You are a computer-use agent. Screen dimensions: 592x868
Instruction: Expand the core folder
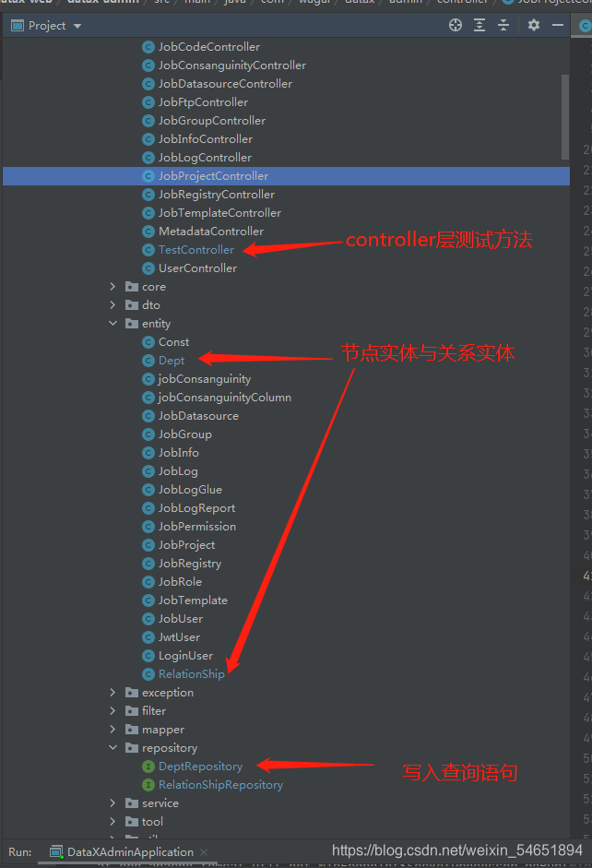pos(112,286)
